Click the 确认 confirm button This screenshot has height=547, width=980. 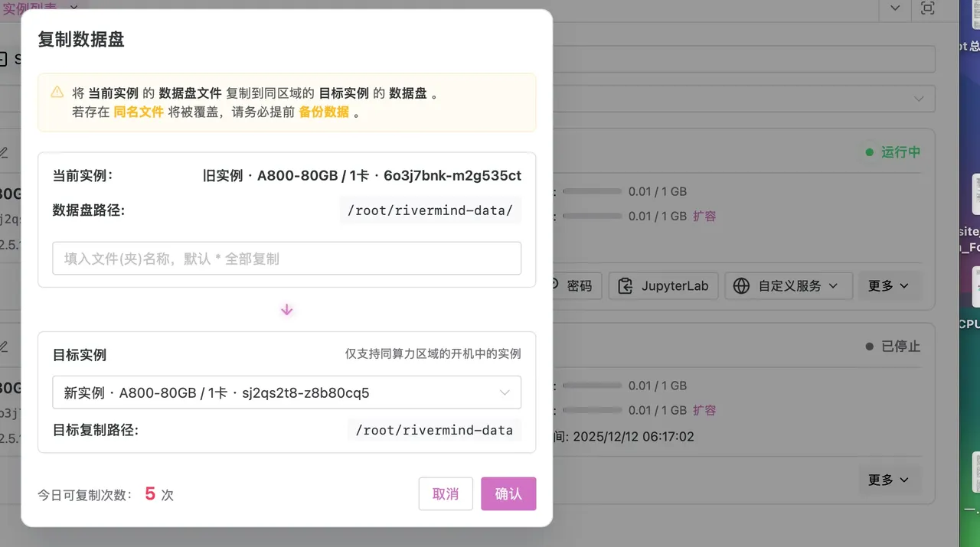pyautogui.click(x=508, y=493)
